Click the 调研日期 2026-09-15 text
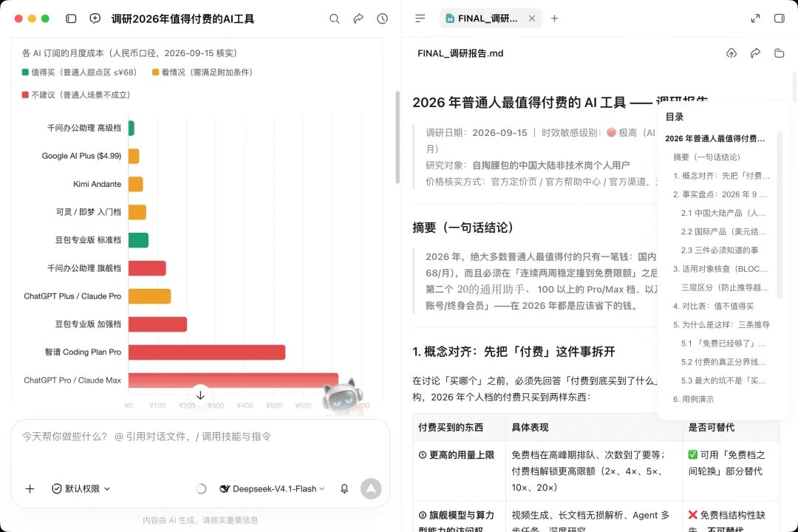 [477, 133]
